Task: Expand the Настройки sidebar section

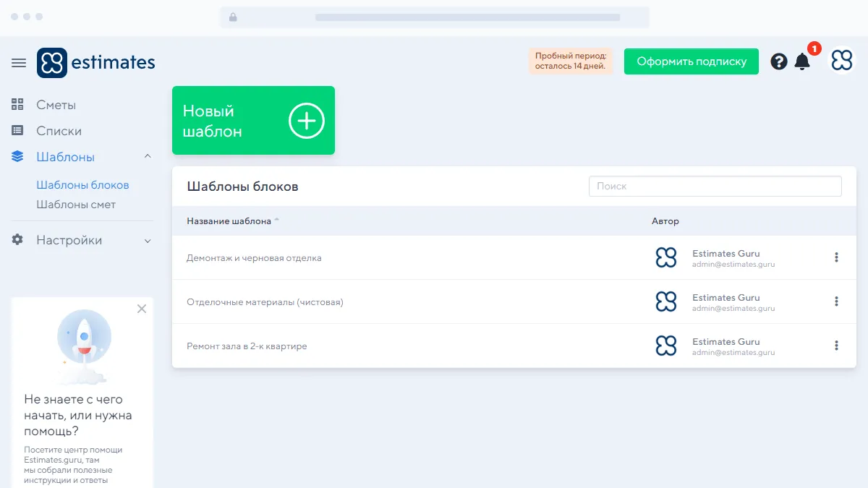Action: (148, 241)
